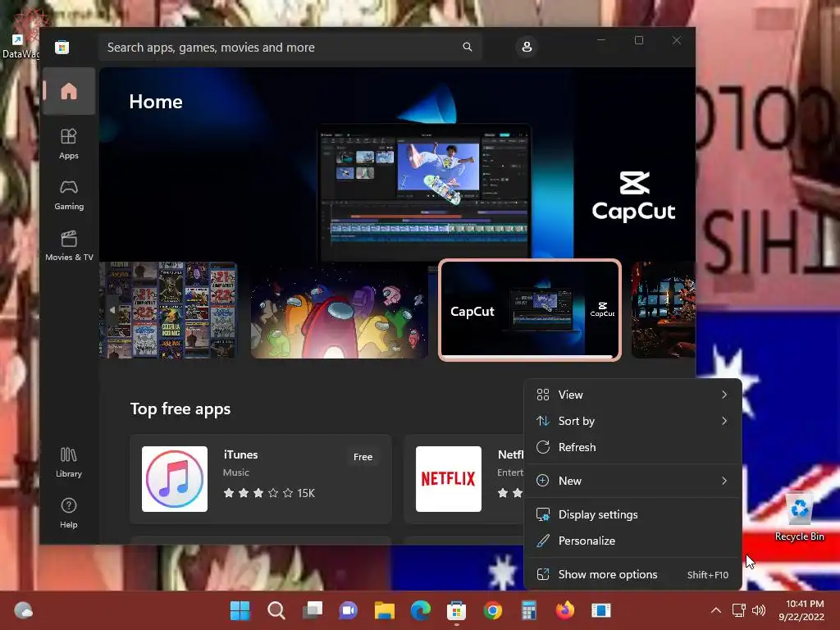
Task: Select Show more options
Action: (x=632, y=575)
